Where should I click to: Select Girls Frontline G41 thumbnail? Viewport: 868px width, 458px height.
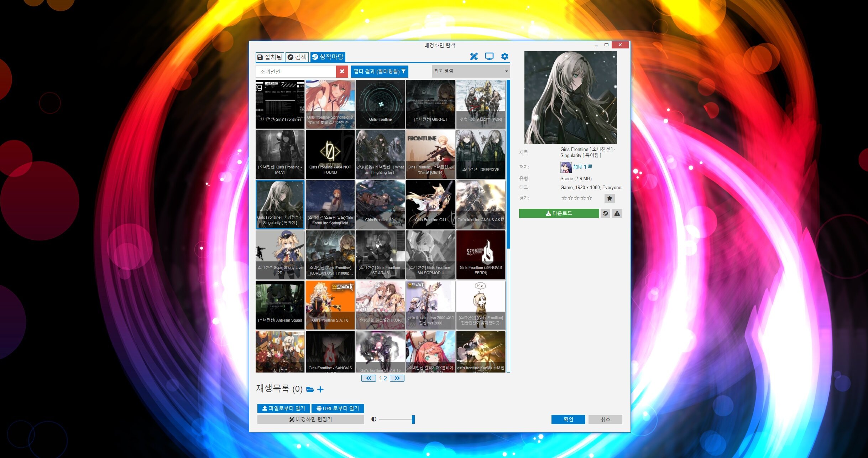pos(430,204)
